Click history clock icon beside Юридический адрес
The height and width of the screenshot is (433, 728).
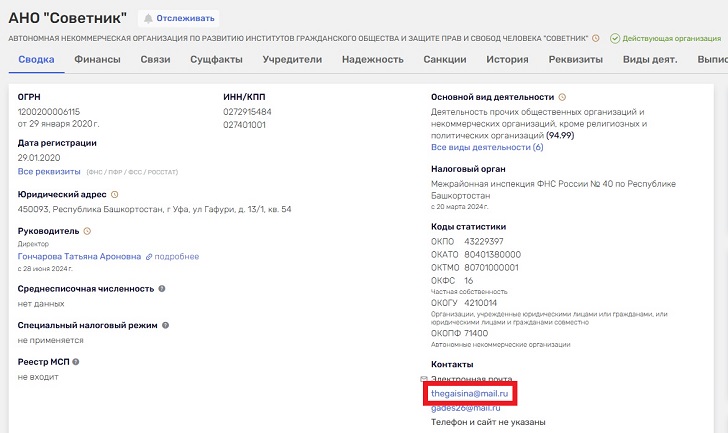pyautogui.click(x=114, y=194)
